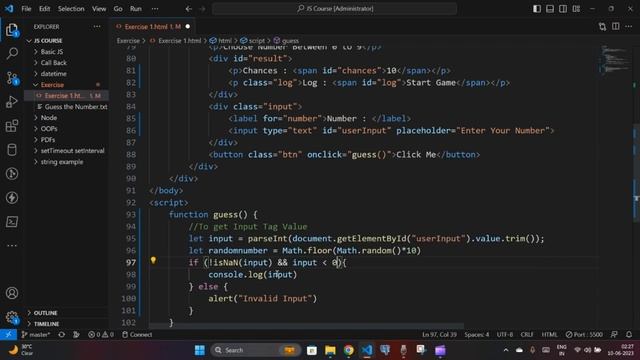Open the Run menu
Viewport: 640px width, 360px height.
[136, 9]
